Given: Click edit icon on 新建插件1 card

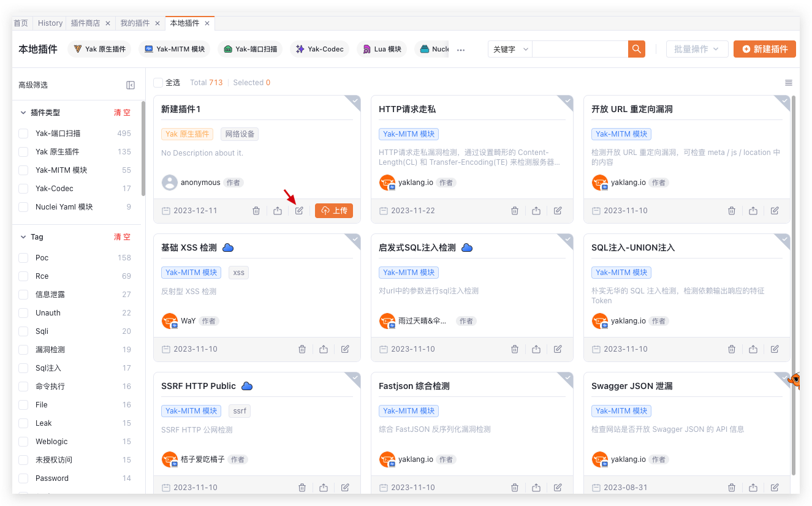Looking at the screenshot, I should pyautogui.click(x=299, y=211).
